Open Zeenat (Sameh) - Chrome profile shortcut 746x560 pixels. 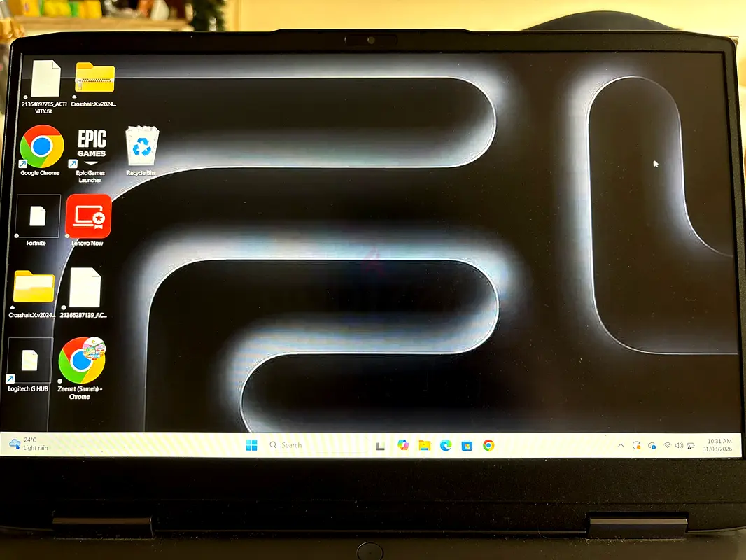click(82, 360)
